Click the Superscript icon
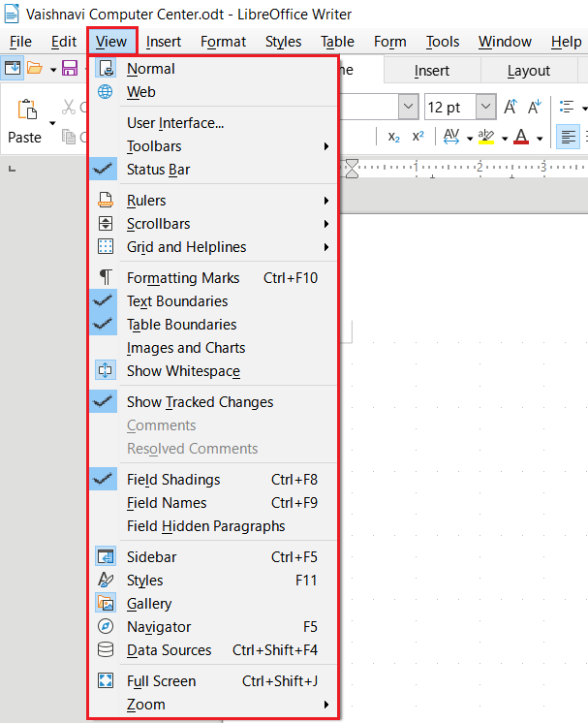The height and width of the screenshot is (723, 588). pyautogui.click(x=418, y=137)
